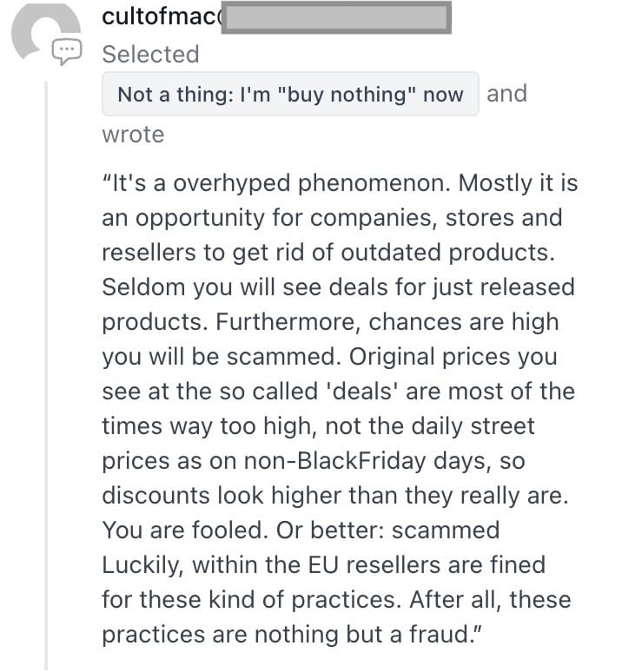Collapse thread using vertical gray line
This screenshot has height=672, width=622.
coord(46,375)
